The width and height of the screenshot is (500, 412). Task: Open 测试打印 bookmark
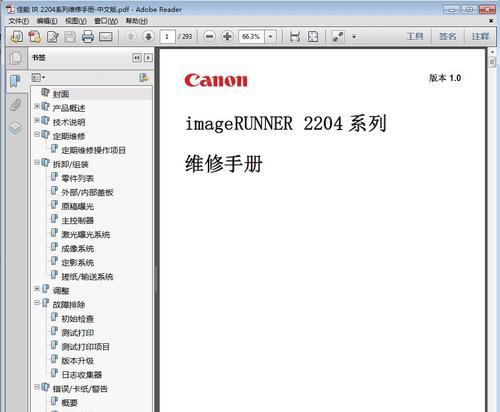(x=77, y=333)
